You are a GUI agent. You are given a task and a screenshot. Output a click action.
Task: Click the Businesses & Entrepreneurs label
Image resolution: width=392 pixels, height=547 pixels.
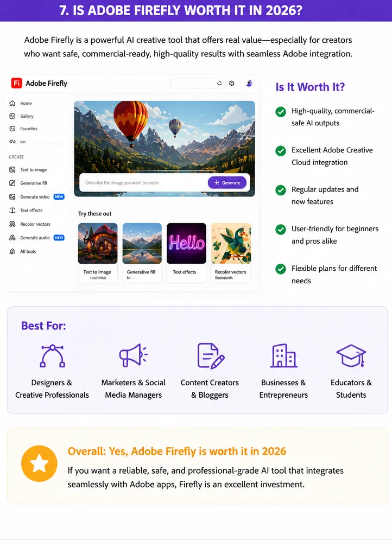(x=283, y=389)
